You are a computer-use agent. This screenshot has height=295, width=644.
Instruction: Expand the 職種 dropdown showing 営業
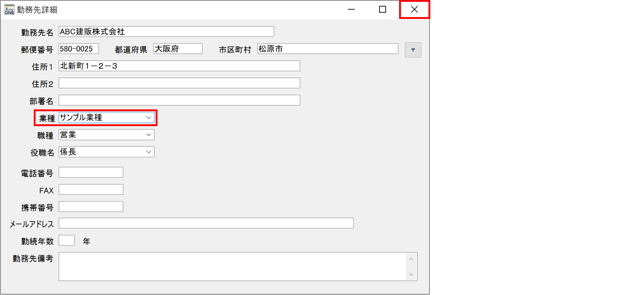click(148, 135)
